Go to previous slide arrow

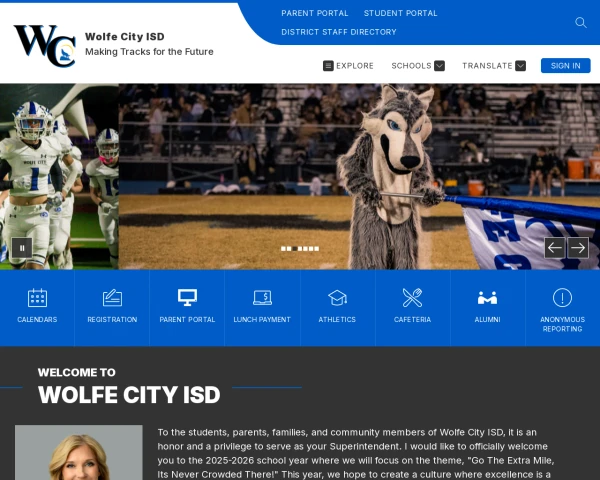click(555, 248)
